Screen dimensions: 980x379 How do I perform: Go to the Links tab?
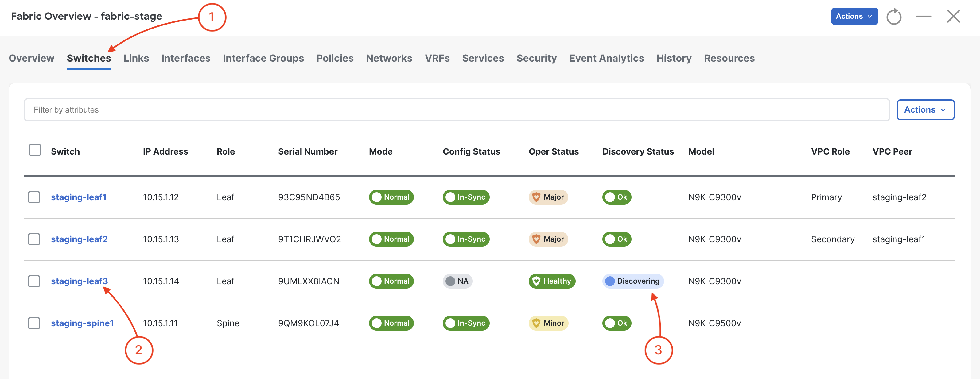click(136, 58)
